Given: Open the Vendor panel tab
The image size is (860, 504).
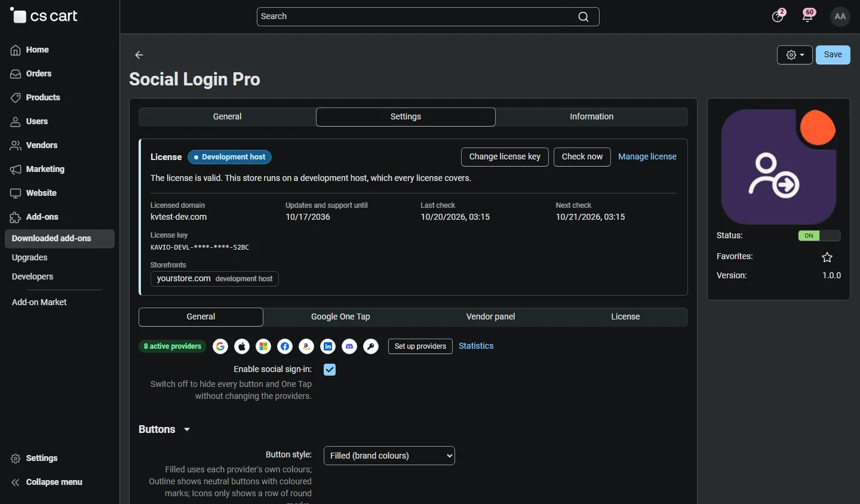Looking at the screenshot, I should [x=491, y=317].
